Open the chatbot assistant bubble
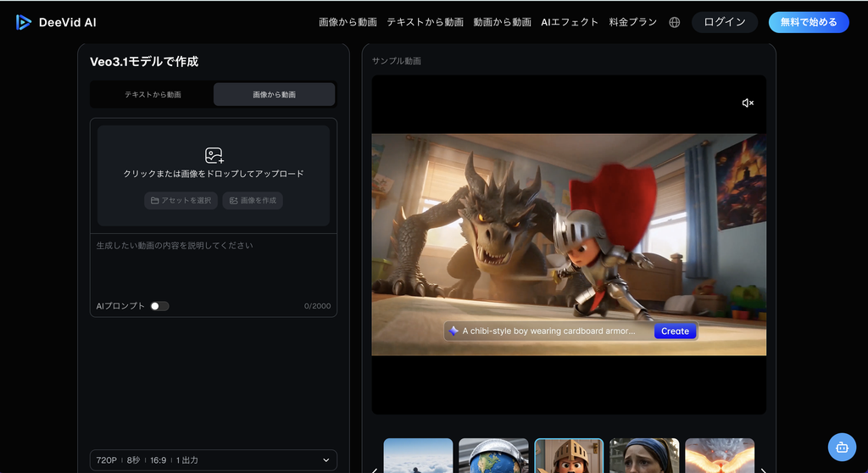Viewport: 868px width, 473px height. 842,447
